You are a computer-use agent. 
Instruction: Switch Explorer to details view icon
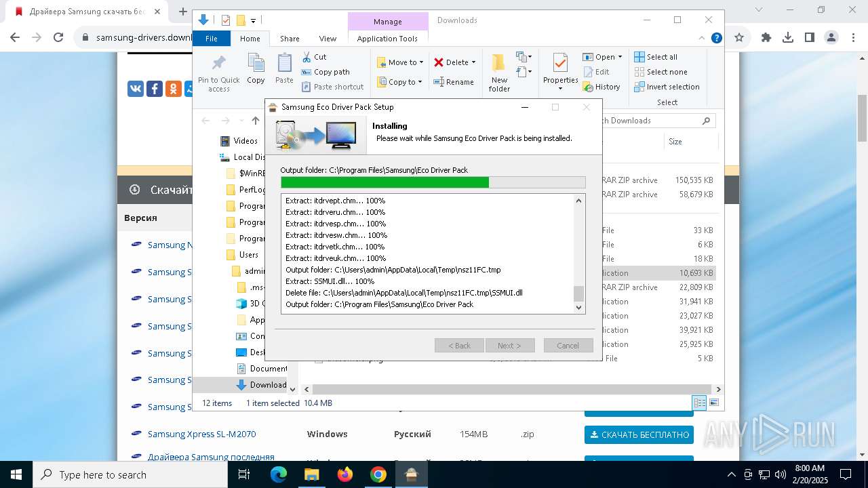tap(700, 403)
